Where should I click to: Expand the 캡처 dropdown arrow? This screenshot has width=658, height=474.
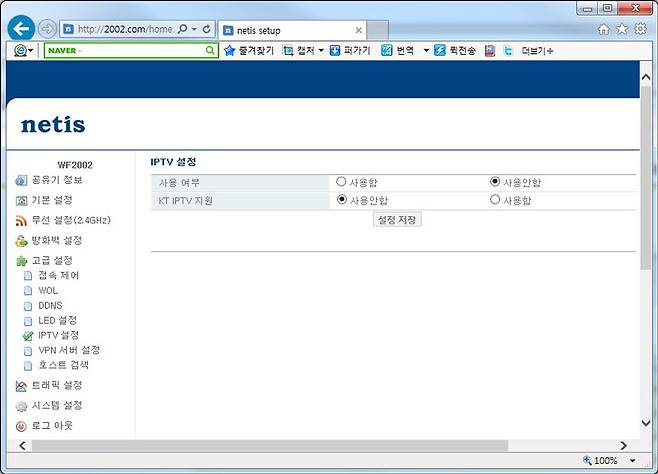click(x=321, y=51)
